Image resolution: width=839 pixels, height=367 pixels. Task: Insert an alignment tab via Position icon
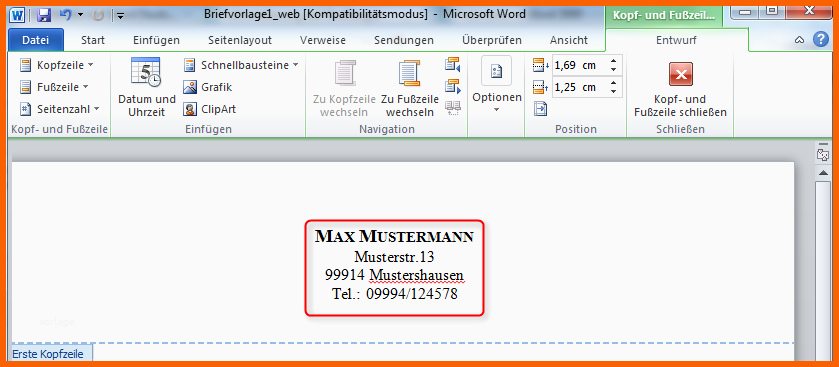point(540,109)
